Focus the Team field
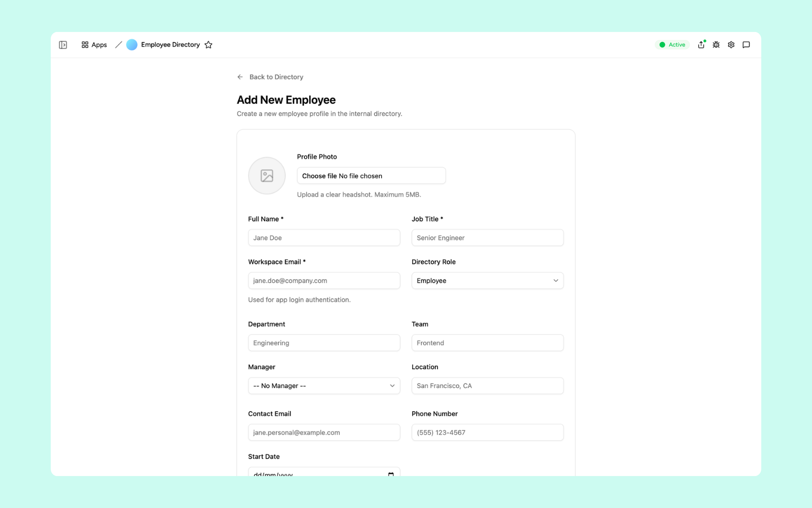Image resolution: width=812 pixels, height=508 pixels. [488, 343]
